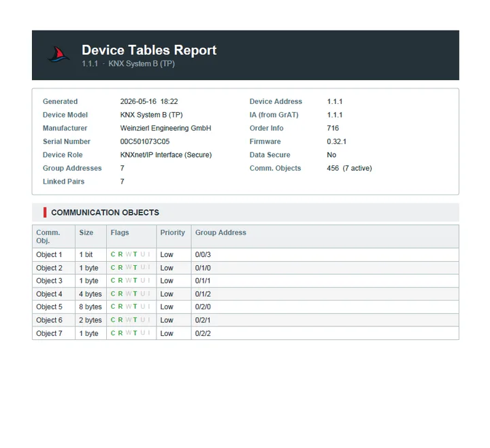Click firmware version 0.32.1
Screen dimensions: 490x448
(x=337, y=141)
